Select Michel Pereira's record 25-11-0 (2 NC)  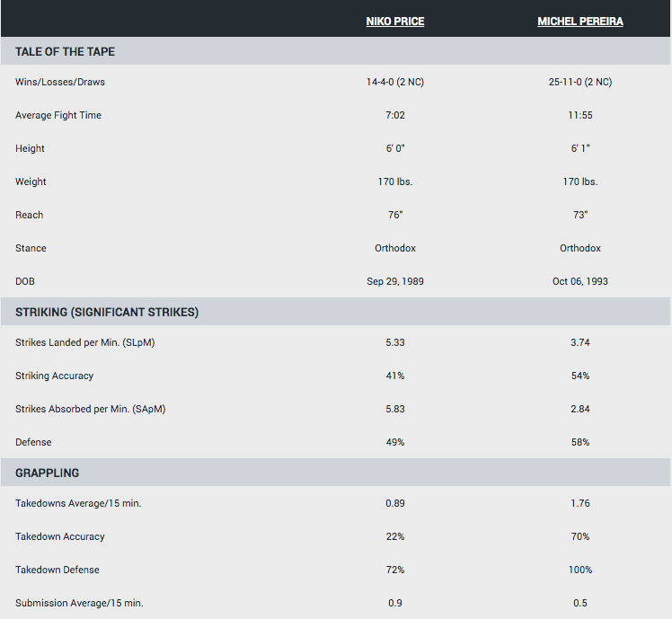pos(579,82)
